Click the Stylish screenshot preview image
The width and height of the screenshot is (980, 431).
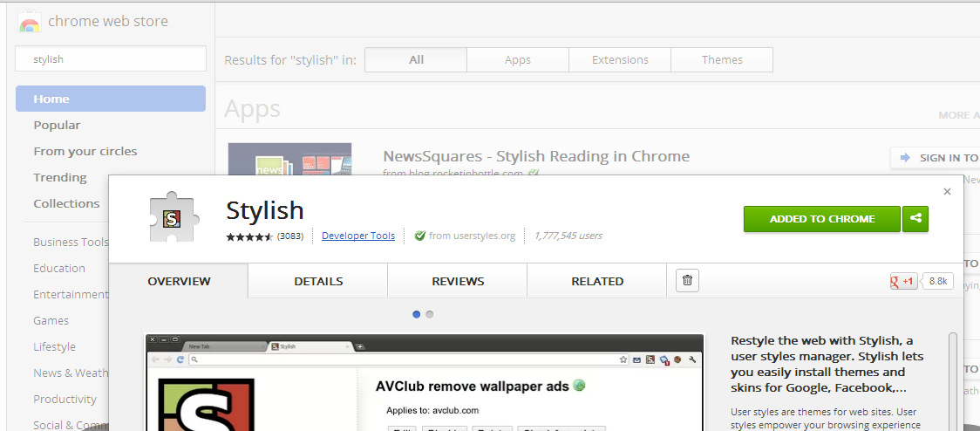point(425,382)
